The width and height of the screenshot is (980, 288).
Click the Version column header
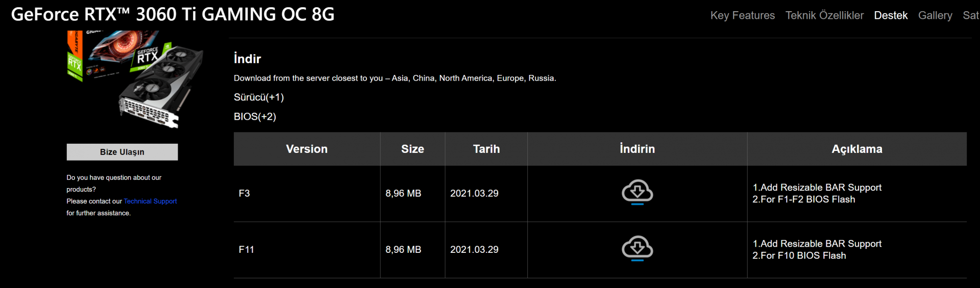307,149
